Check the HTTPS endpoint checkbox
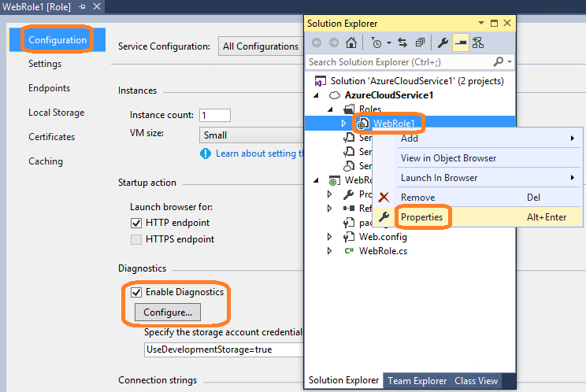This screenshot has height=392, width=586. tap(136, 239)
